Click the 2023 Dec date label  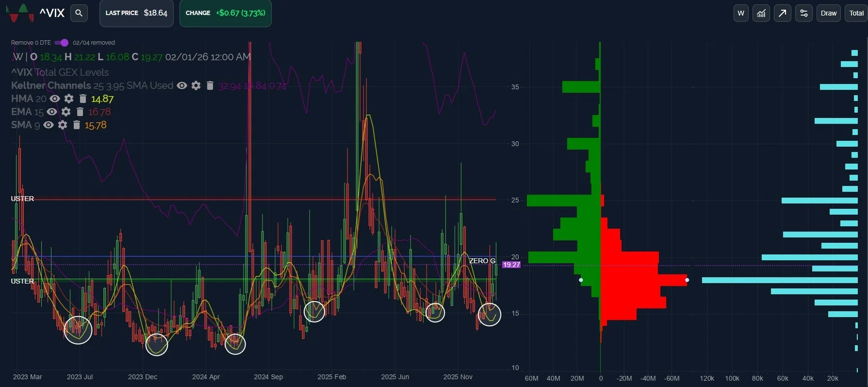click(143, 377)
